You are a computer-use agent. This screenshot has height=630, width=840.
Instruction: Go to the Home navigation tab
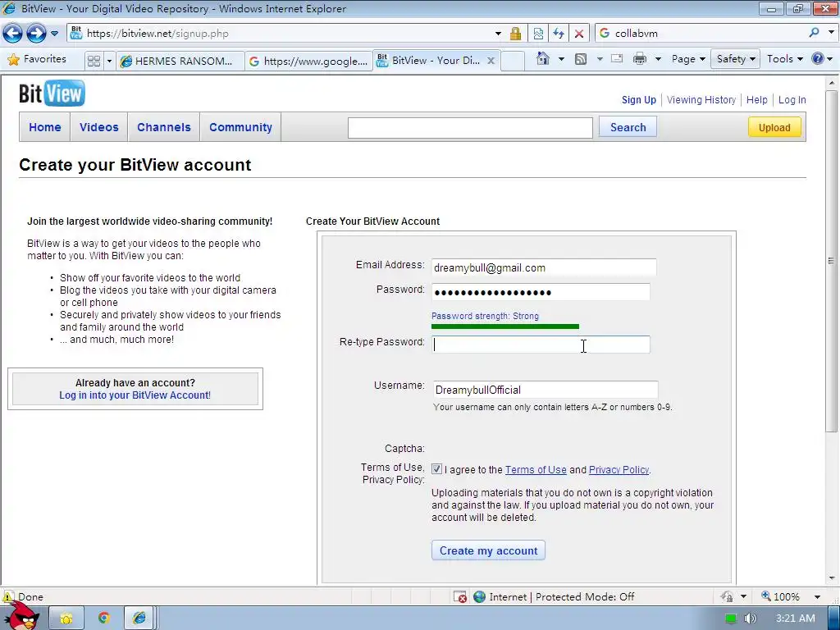pos(45,127)
